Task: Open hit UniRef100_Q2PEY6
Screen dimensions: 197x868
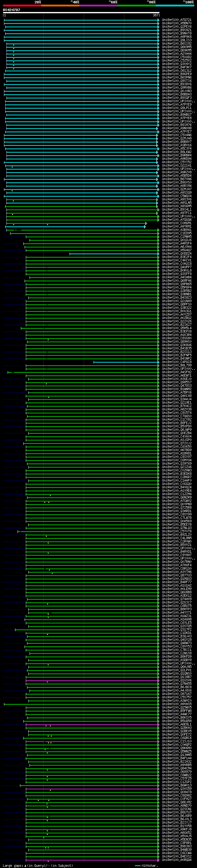Action: 177,26
